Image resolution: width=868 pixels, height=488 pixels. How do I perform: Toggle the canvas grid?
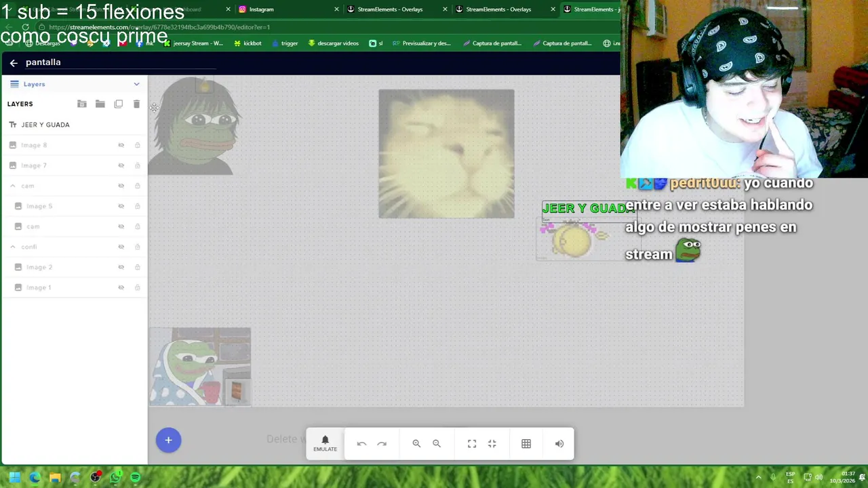coord(526,444)
